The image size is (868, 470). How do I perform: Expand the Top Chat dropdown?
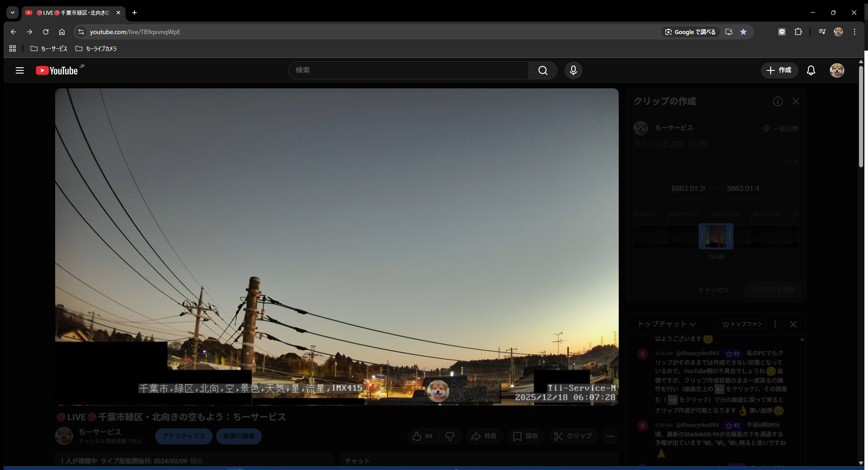pos(666,324)
